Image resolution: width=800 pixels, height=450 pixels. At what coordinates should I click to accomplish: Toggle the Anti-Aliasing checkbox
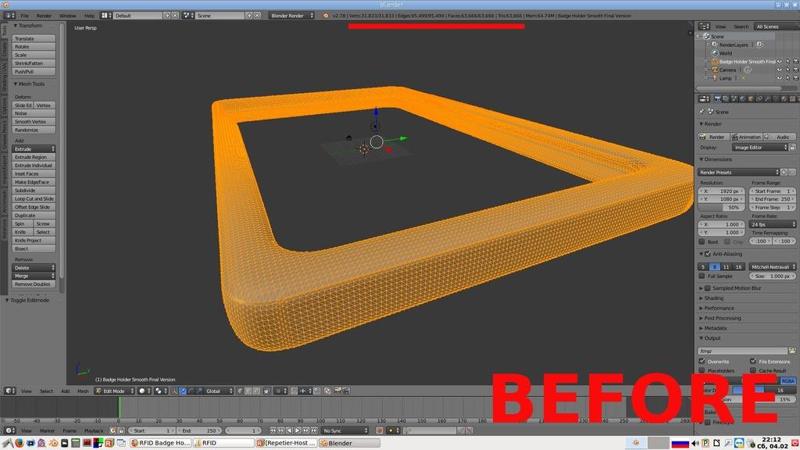(x=708, y=254)
